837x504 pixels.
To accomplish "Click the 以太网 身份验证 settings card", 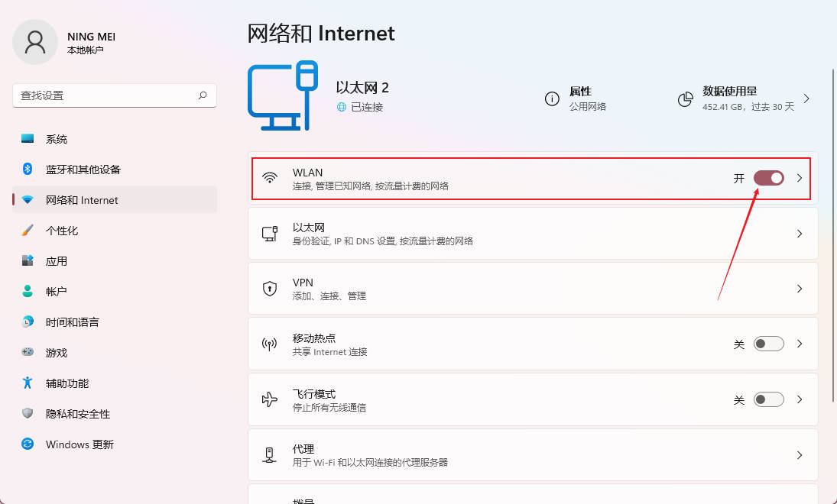I will (x=533, y=234).
